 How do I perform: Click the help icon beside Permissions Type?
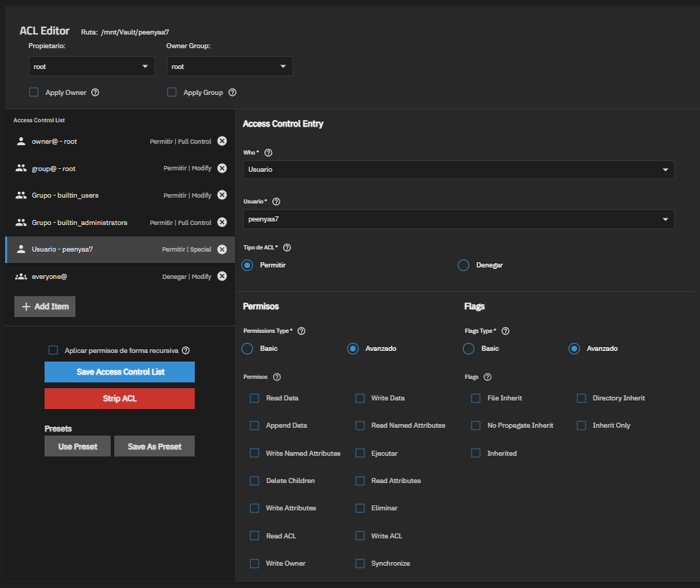click(x=301, y=331)
